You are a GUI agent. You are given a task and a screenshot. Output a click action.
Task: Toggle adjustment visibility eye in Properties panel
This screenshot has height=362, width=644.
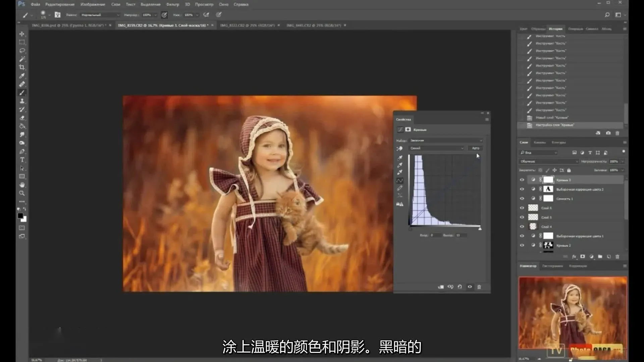(470, 287)
